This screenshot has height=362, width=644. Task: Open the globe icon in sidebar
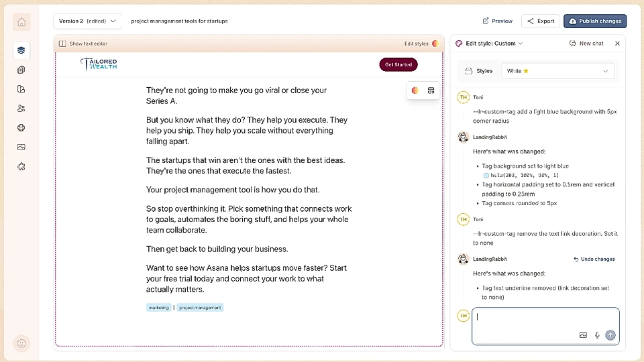coord(21,127)
